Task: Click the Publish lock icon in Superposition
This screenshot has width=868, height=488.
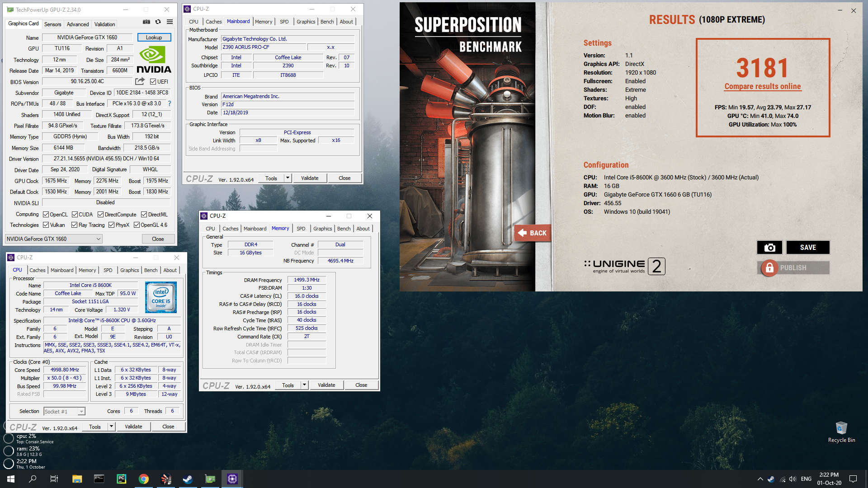Action: click(769, 268)
